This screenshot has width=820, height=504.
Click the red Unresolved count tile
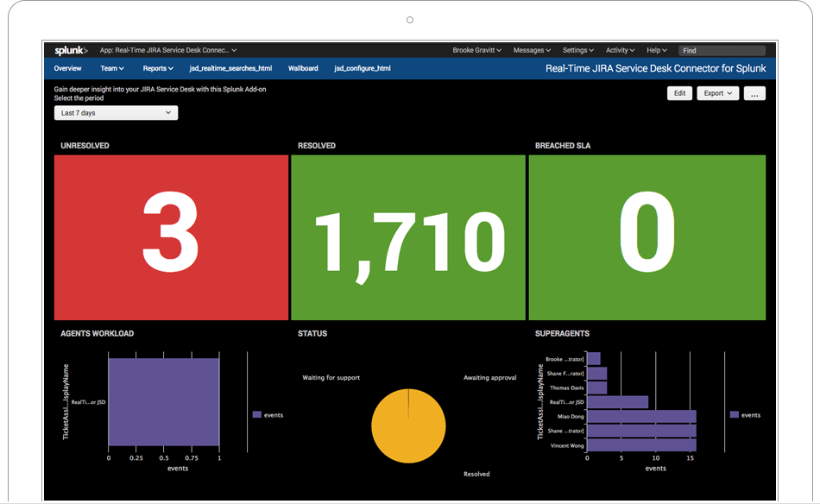pos(171,237)
